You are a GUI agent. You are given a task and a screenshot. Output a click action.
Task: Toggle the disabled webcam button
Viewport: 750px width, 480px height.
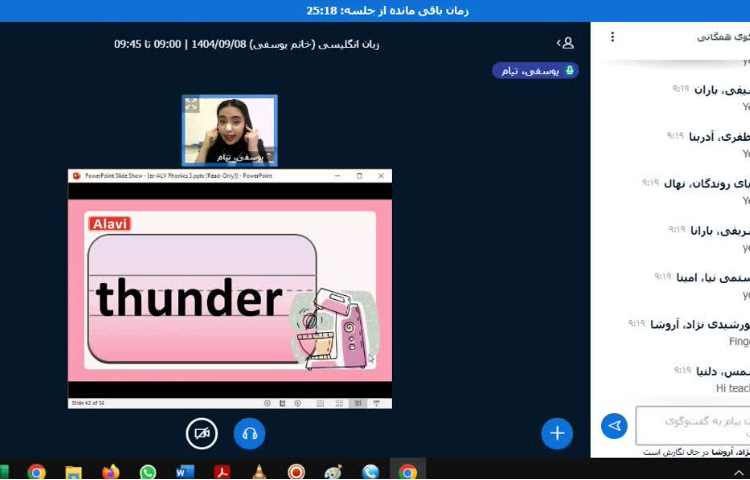202,433
